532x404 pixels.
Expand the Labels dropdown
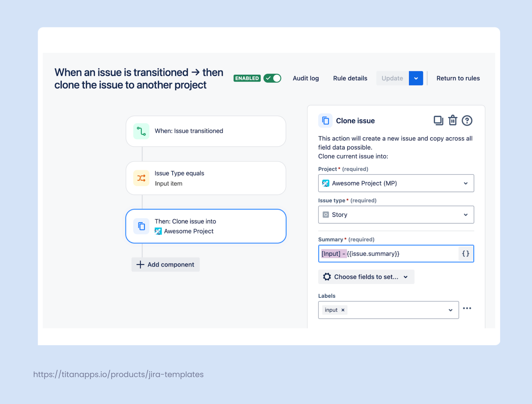[x=450, y=310]
